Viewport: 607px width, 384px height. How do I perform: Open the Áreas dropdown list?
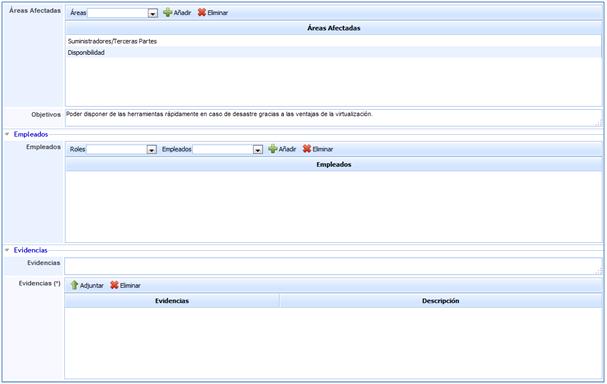point(153,13)
